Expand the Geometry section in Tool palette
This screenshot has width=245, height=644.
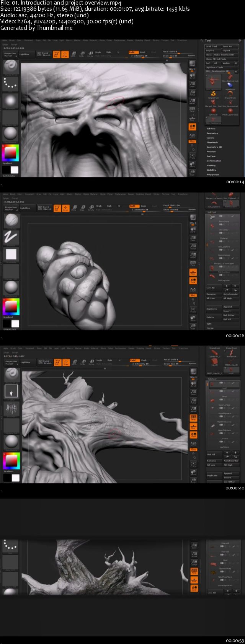[x=212, y=133]
